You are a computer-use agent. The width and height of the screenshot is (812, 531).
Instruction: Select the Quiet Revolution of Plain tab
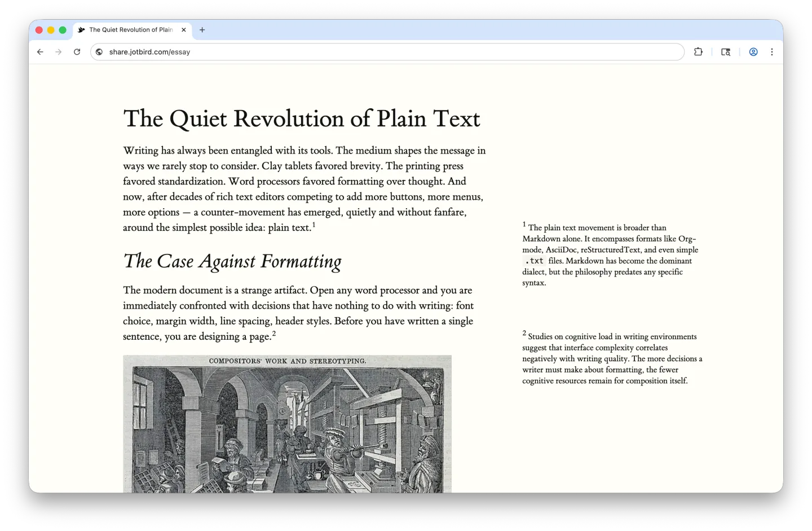pyautogui.click(x=130, y=30)
